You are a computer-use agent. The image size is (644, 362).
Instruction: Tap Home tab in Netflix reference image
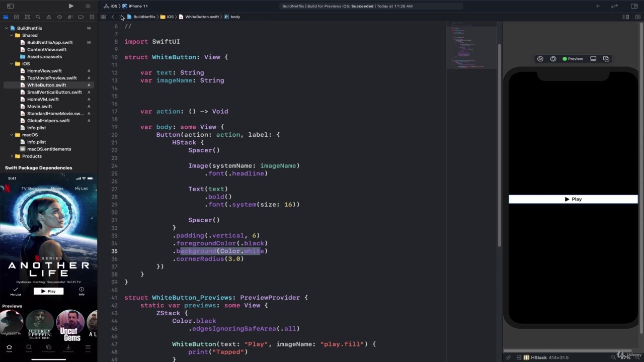pyautogui.click(x=9, y=348)
